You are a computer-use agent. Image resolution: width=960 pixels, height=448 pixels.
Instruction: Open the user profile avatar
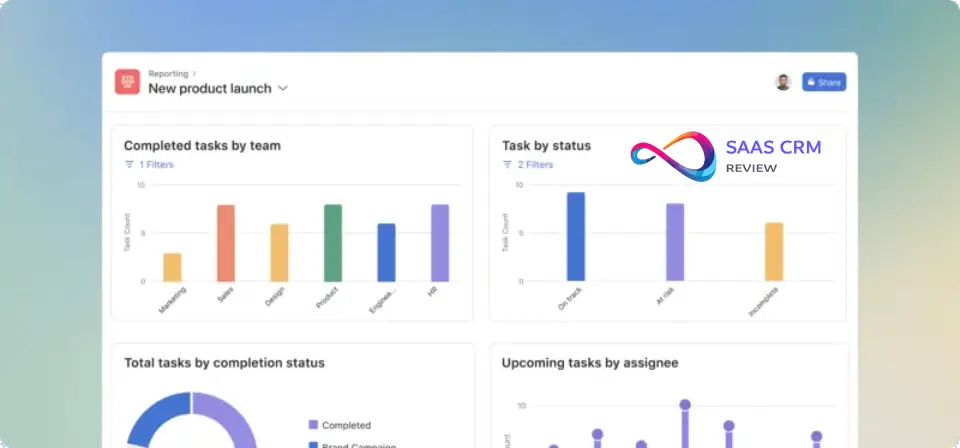[x=783, y=82]
